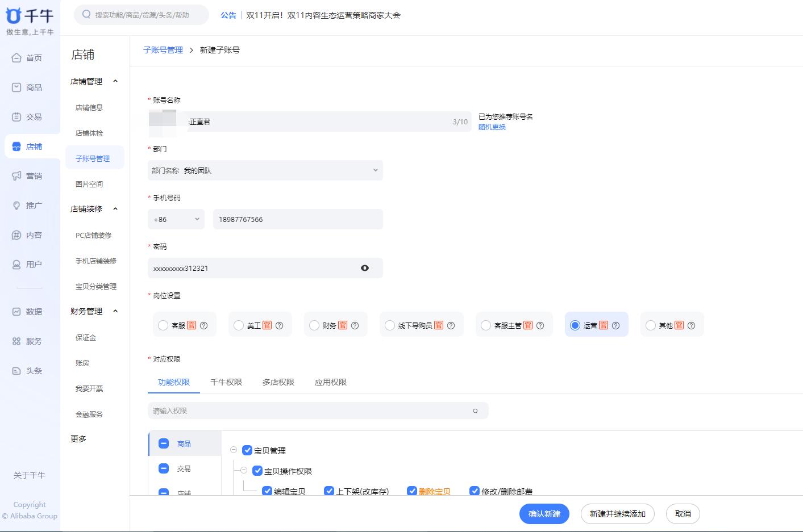Screen dimensions: 803x532
Task: Uncheck the 删除宝贝 permission
Action: [411, 491]
